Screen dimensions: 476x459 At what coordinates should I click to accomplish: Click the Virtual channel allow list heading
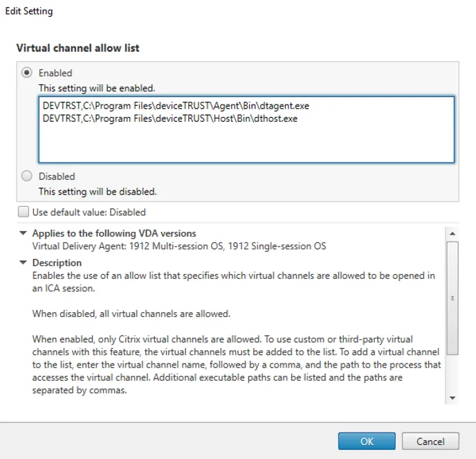(x=77, y=48)
